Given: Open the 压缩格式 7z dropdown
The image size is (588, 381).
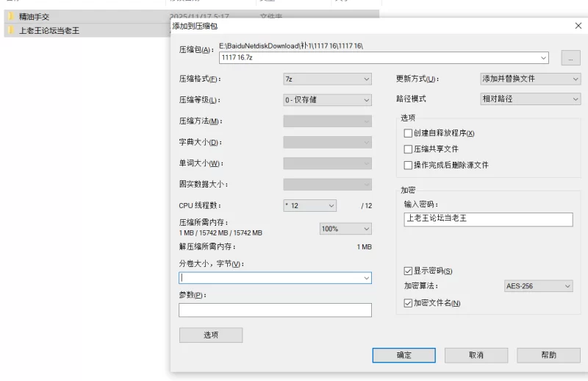Looking at the screenshot, I should [327, 79].
